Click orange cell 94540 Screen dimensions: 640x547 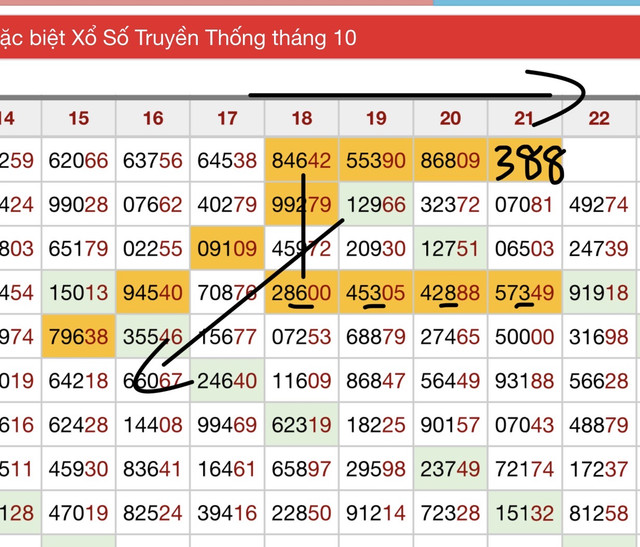[153, 292]
